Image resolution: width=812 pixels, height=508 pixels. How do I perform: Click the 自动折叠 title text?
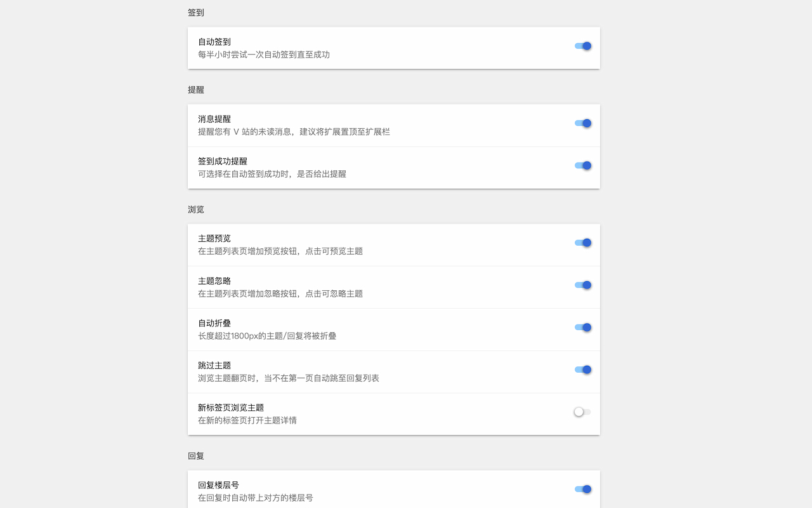[x=214, y=323]
